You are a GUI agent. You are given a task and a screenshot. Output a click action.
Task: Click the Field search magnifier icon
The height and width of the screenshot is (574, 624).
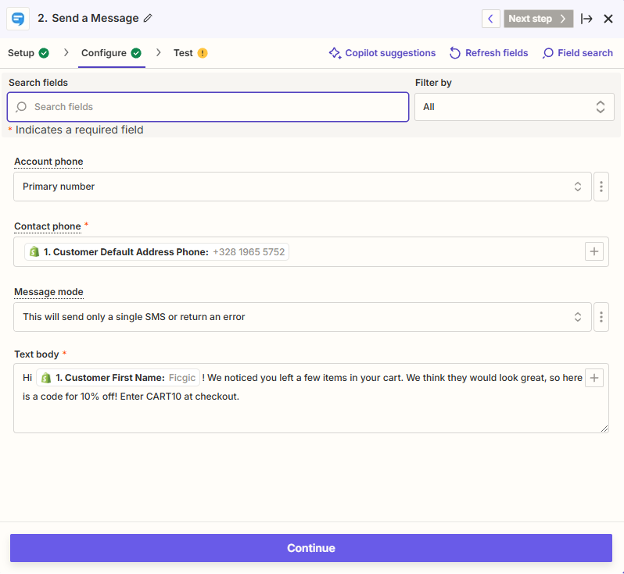coord(548,53)
